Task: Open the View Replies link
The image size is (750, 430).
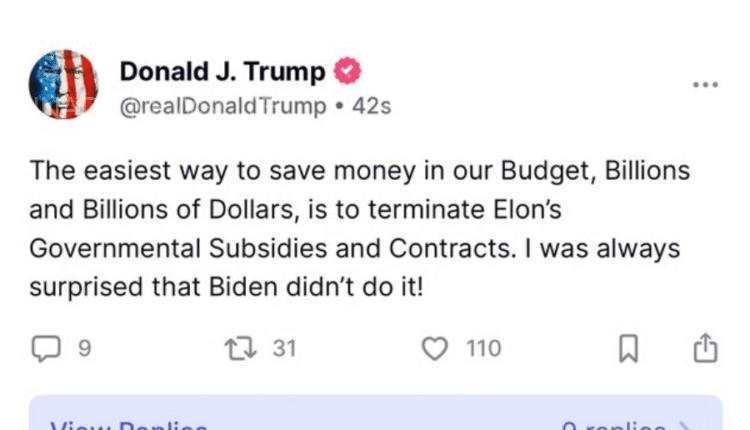Action: tap(130, 424)
